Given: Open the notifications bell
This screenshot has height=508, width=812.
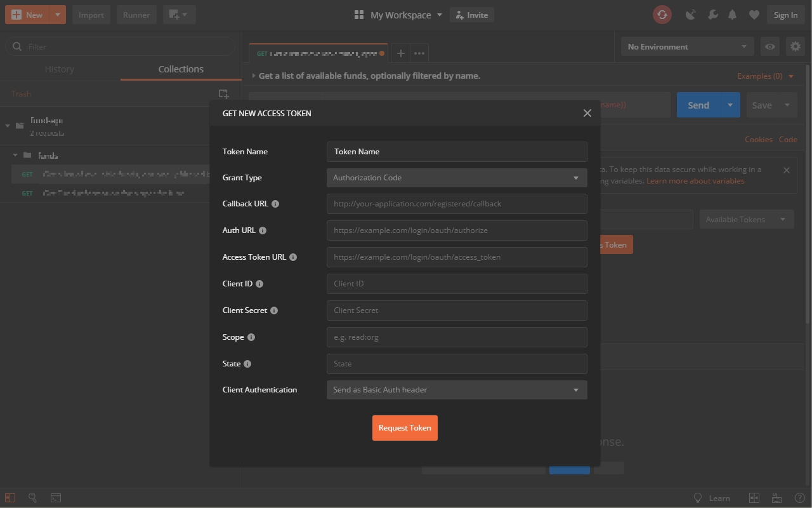Looking at the screenshot, I should [x=733, y=15].
